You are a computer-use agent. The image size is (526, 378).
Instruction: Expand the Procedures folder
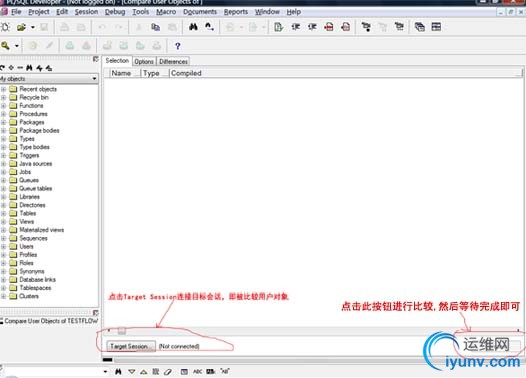3,114
